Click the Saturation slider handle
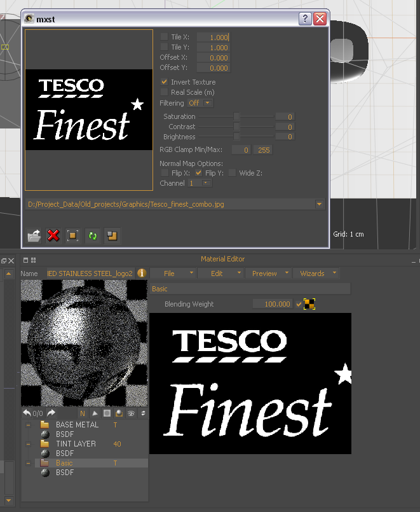The image size is (420, 512). (x=236, y=116)
